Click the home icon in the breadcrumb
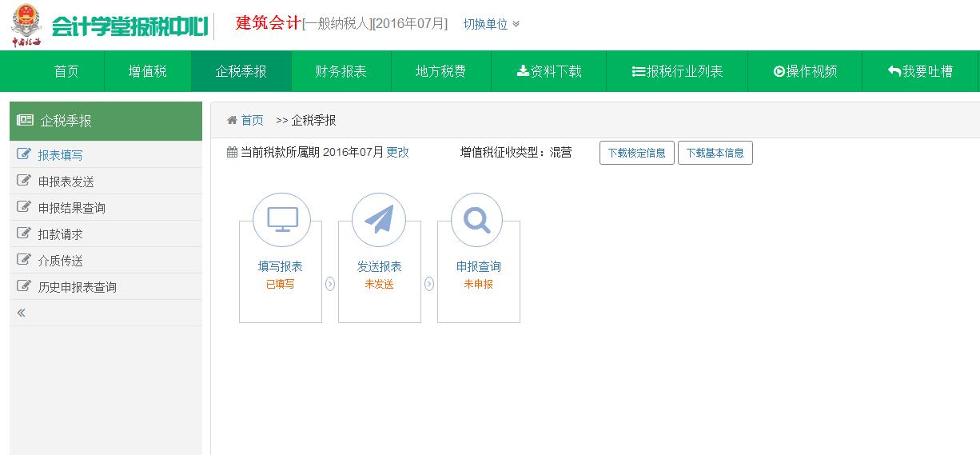The width and height of the screenshot is (980, 455). tap(232, 120)
